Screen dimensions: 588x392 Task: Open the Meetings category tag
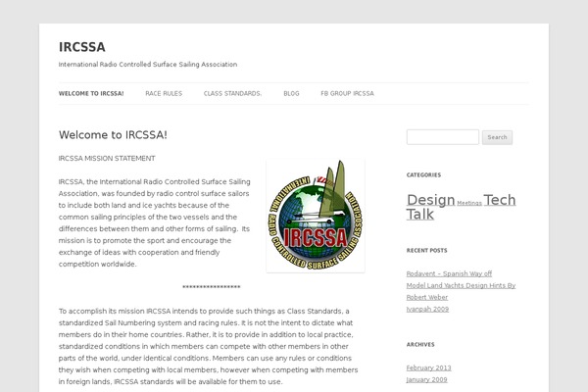[469, 203]
